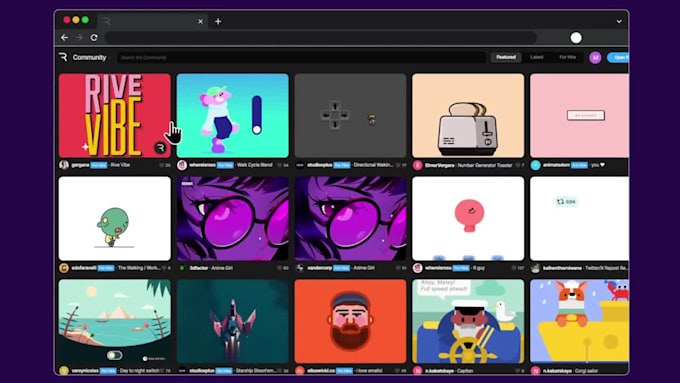Click the button inside the pink preview card
Screen dimensions: 680x383
(586, 115)
